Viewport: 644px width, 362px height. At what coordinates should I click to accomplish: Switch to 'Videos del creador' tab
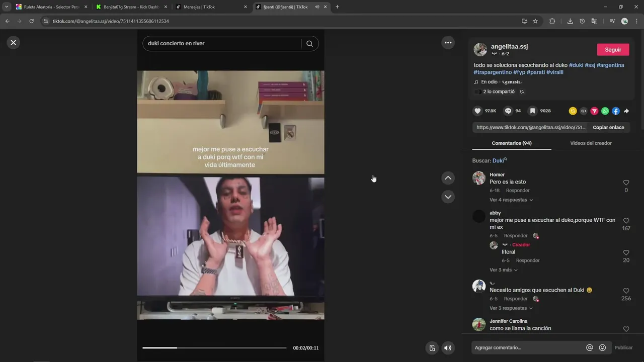pyautogui.click(x=591, y=143)
